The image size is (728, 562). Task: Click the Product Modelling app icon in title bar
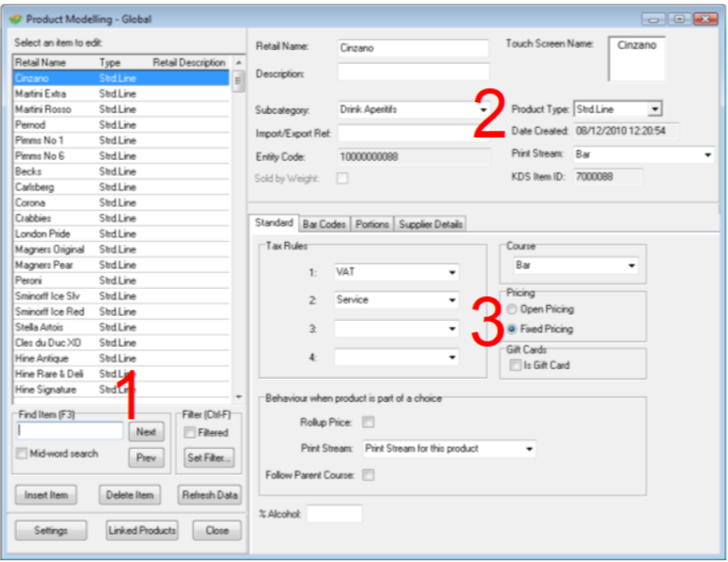click(15, 19)
